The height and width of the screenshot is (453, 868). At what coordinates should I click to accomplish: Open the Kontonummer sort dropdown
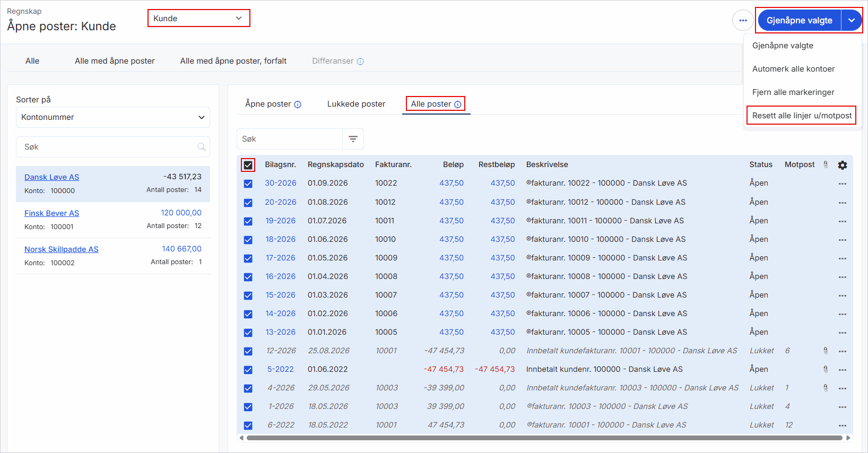tap(113, 117)
